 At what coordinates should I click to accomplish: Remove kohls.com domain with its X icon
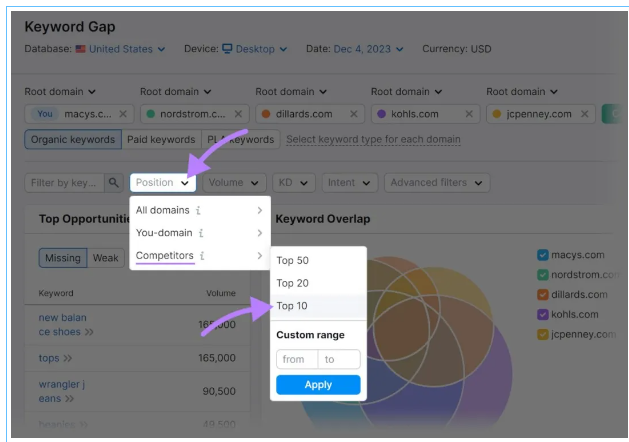click(469, 114)
